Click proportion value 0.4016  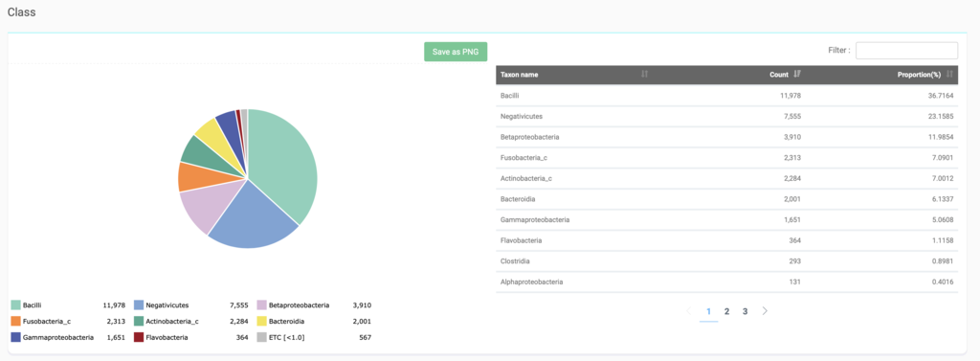943,282
